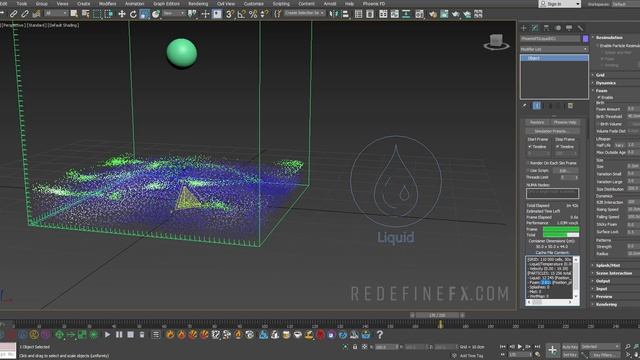Screen dimensions: 640x360
Task: Open the Display command panel tab
Action: [569, 28]
